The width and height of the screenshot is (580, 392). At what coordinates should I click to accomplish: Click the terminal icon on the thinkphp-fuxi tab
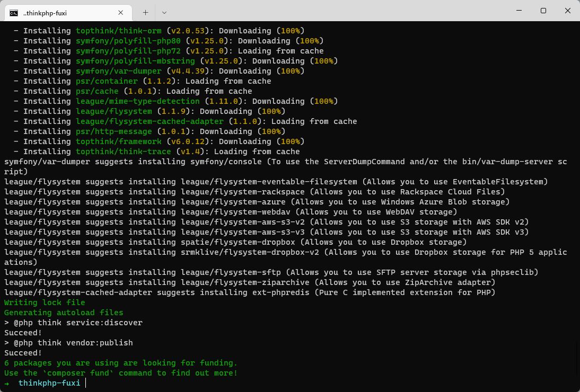[x=14, y=13]
